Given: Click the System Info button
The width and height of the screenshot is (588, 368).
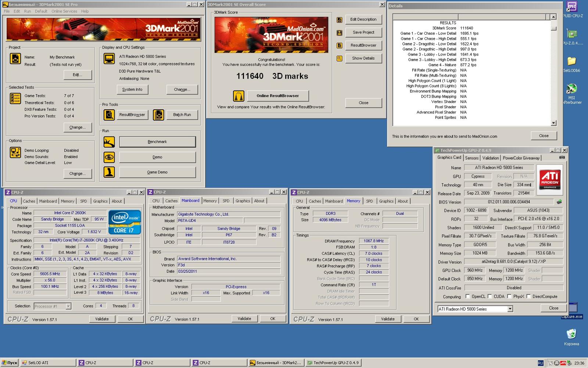Looking at the screenshot, I should pos(132,89).
